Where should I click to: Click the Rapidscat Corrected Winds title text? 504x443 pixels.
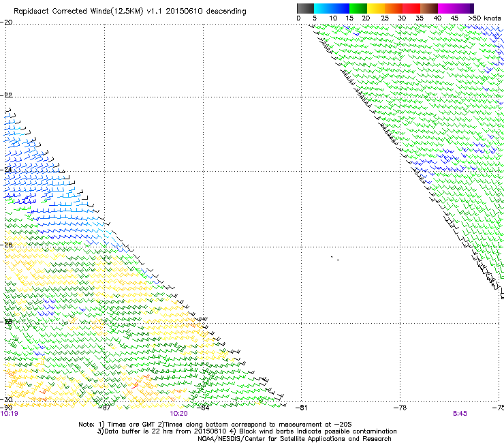(130, 12)
